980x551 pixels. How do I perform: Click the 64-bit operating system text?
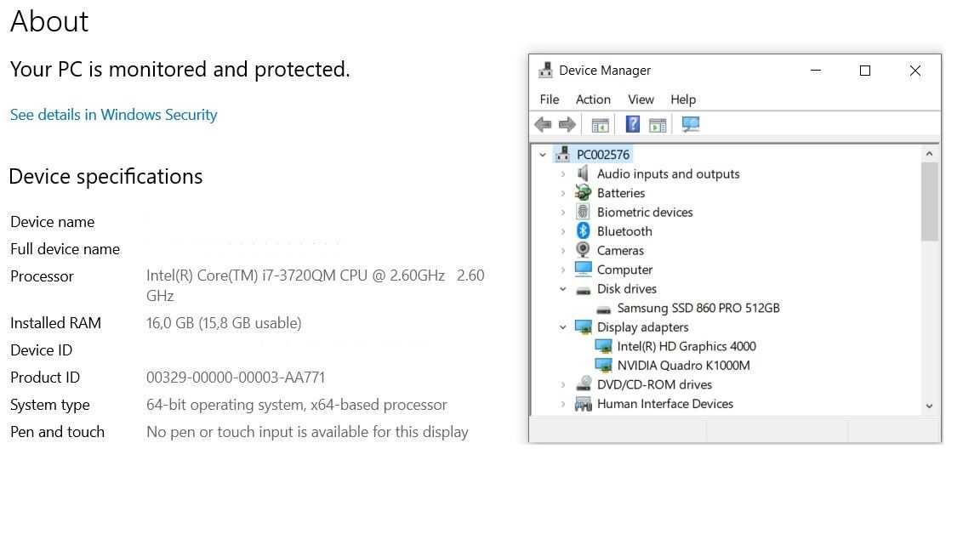click(x=296, y=405)
